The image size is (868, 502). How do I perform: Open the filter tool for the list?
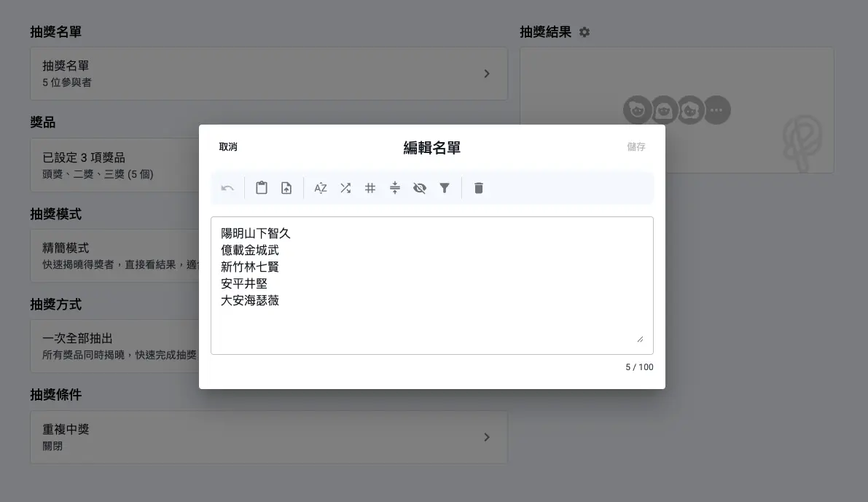click(x=445, y=187)
